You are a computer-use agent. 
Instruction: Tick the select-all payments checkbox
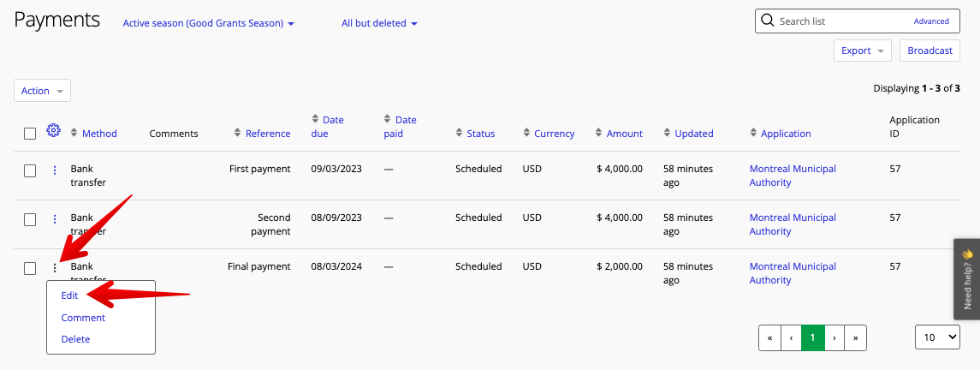[30, 133]
